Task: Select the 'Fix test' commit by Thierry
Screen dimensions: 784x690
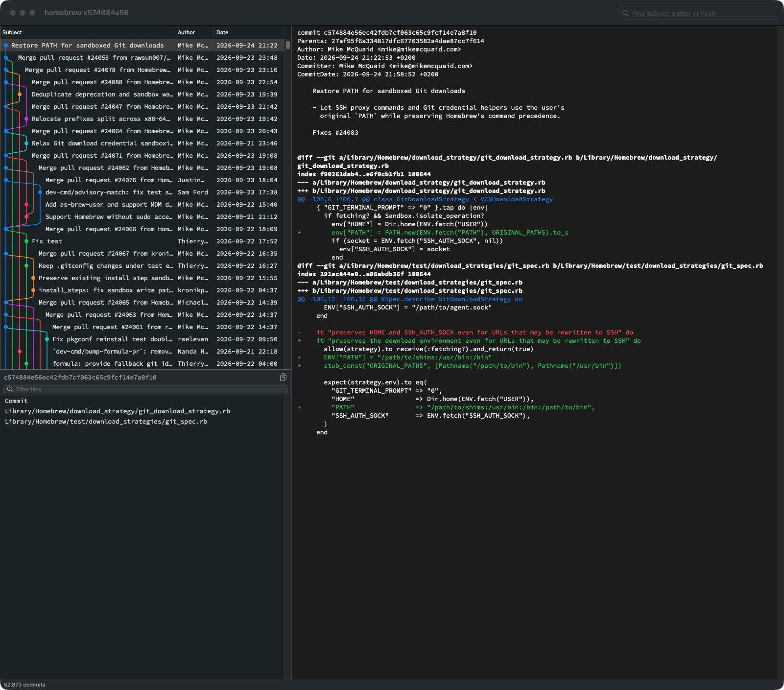Action: tap(142, 241)
